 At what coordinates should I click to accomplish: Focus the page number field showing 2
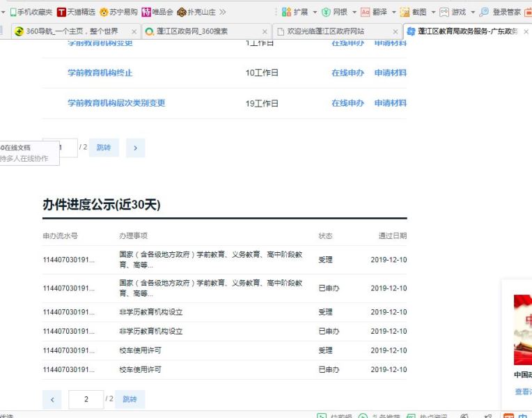[x=86, y=399]
